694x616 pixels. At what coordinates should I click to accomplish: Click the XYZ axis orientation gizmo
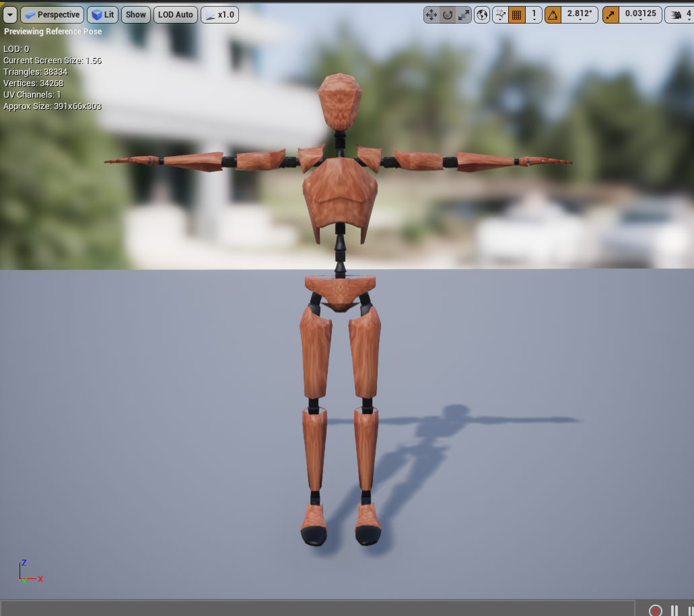(x=30, y=572)
